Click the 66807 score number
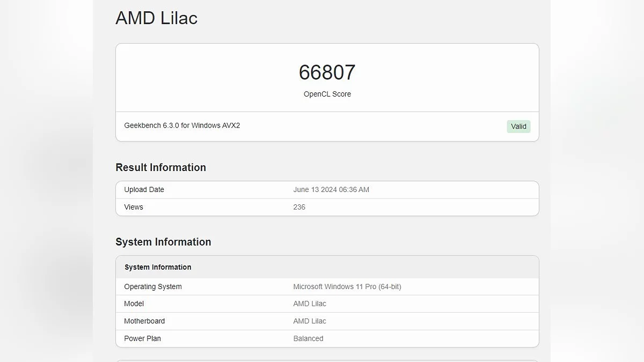 [327, 72]
